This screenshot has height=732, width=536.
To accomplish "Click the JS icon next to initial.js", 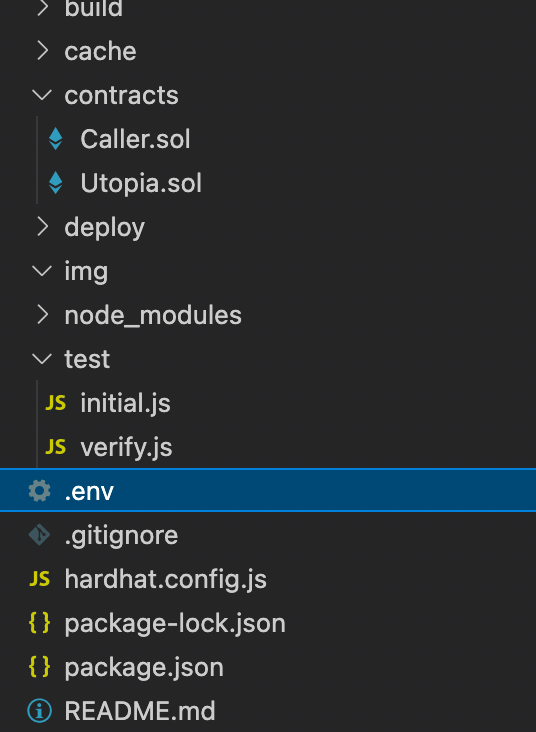I will click(x=56, y=403).
